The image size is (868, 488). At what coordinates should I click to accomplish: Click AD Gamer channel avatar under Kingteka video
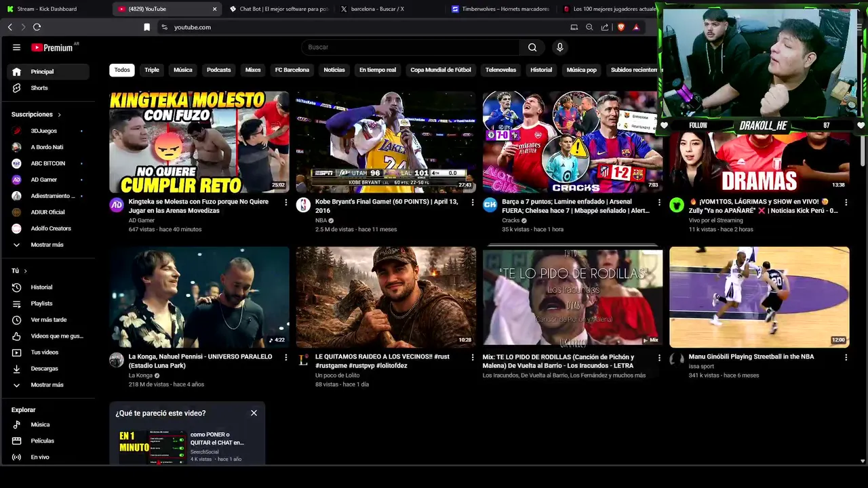pyautogui.click(x=117, y=205)
